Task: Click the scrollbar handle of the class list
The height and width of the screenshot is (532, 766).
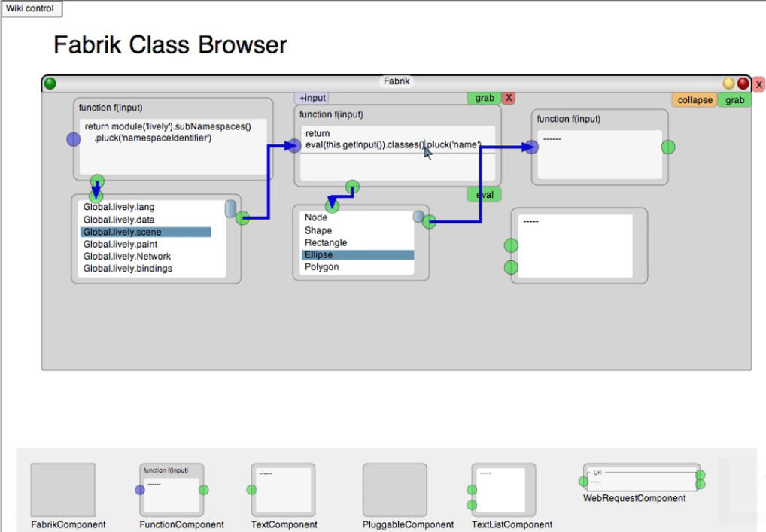Action: point(418,217)
